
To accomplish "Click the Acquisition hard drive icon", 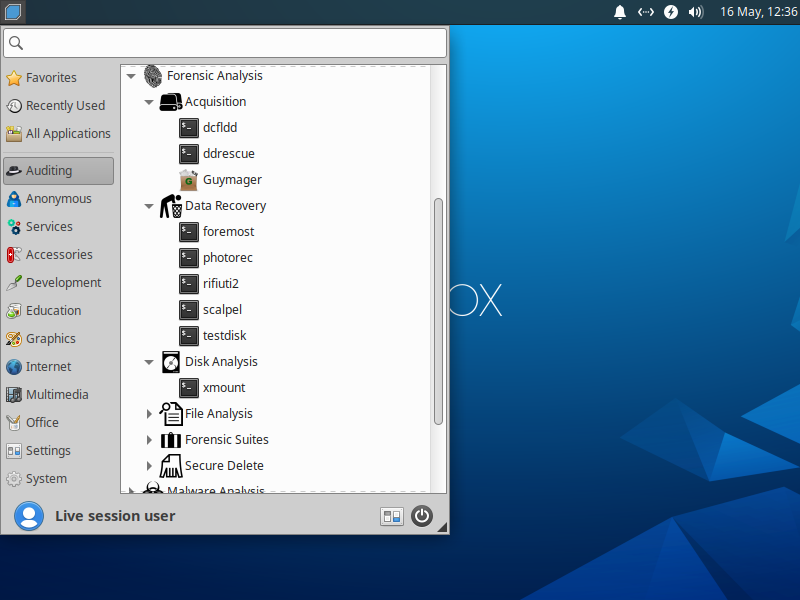I will (x=171, y=102).
